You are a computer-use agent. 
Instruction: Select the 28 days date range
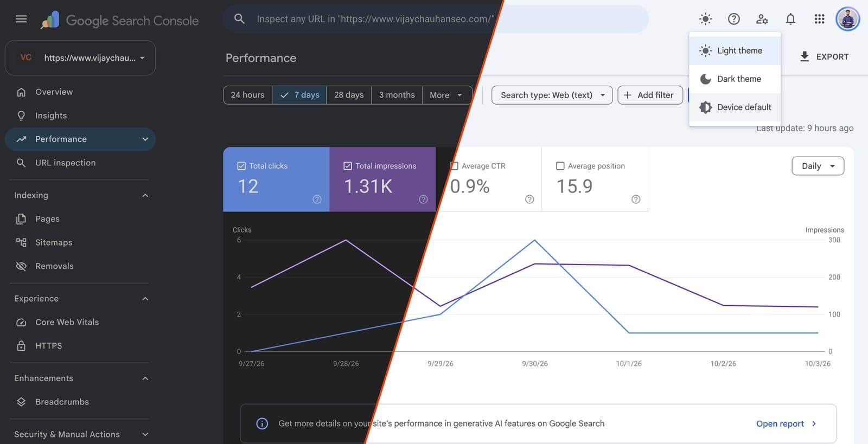click(x=349, y=95)
